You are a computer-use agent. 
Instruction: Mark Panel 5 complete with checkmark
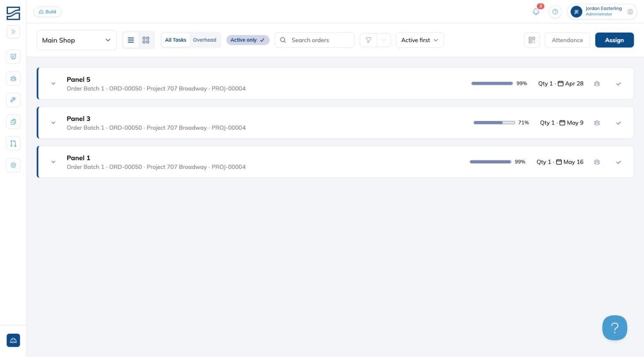pos(619,84)
